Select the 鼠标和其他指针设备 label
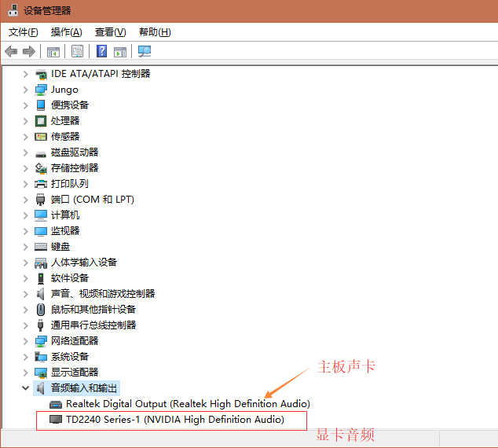Viewport: 498px width, 448px height. coord(93,310)
